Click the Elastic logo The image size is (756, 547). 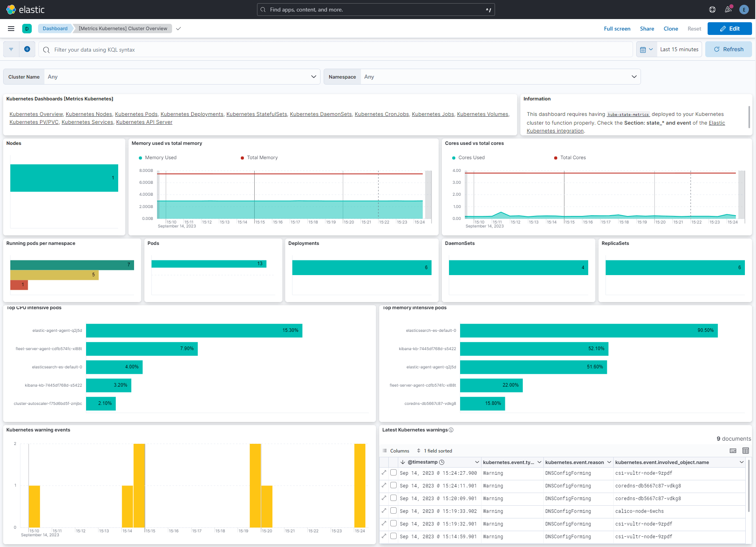click(x=25, y=10)
